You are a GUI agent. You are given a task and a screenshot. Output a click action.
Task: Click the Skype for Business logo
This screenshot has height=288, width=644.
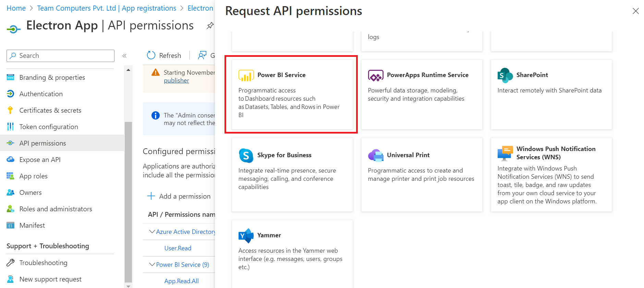click(246, 155)
